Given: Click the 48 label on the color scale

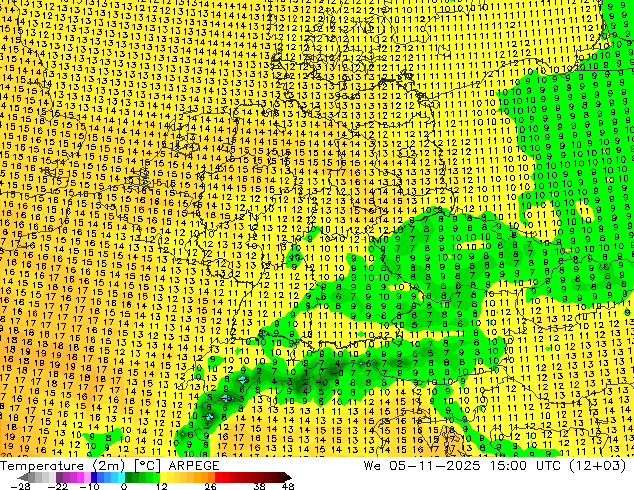Looking at the screenshot, I should click(x=288, y=486).
